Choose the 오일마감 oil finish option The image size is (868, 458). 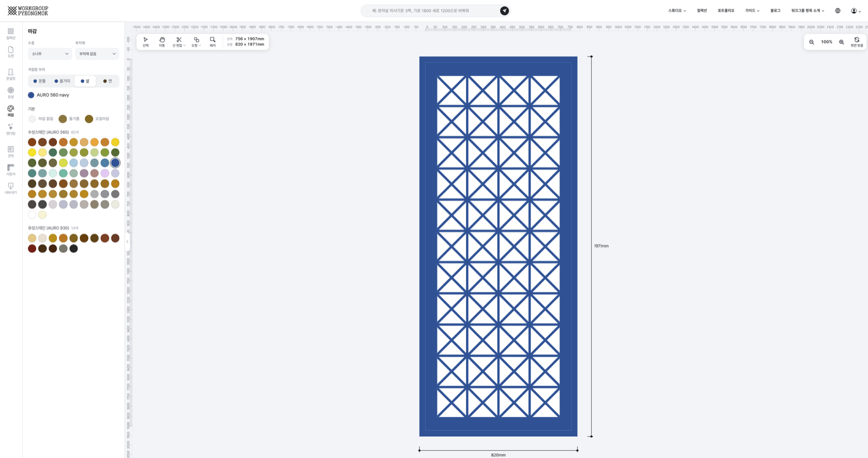(x=97, y=119)
